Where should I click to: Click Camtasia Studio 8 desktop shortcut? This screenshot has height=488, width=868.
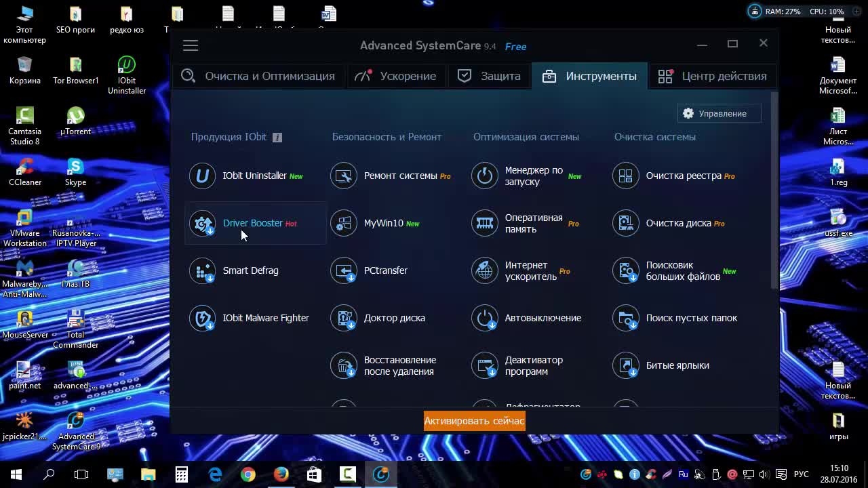point(25,126)
